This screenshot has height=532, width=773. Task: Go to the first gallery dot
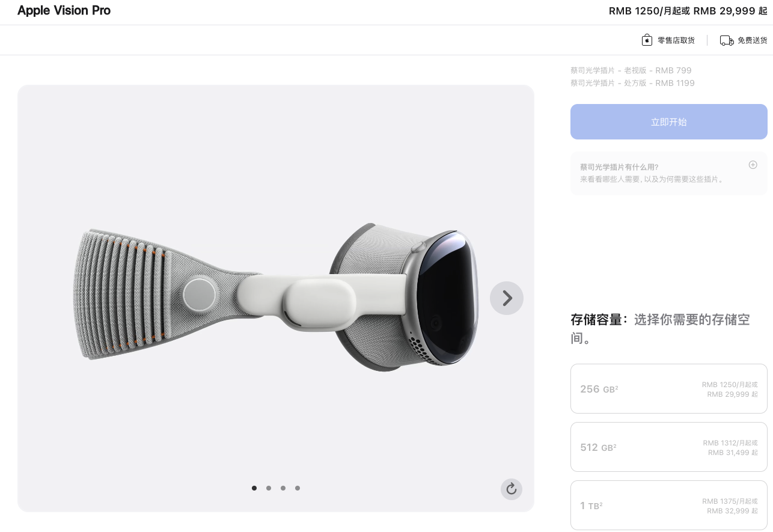[x=254, y=488]
